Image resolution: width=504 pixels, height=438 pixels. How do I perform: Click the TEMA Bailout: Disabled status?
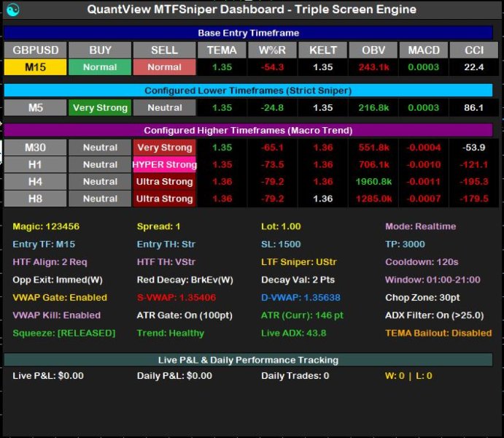click(x=438, y=333)
